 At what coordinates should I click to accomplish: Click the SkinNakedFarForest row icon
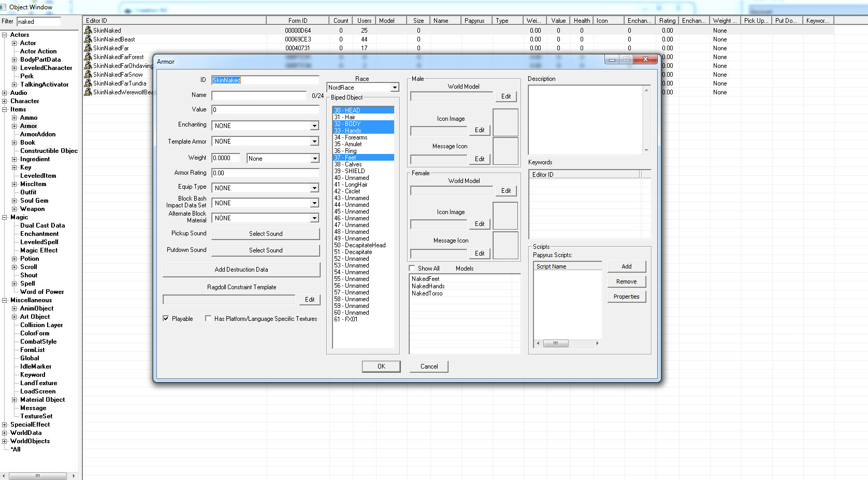88,57
